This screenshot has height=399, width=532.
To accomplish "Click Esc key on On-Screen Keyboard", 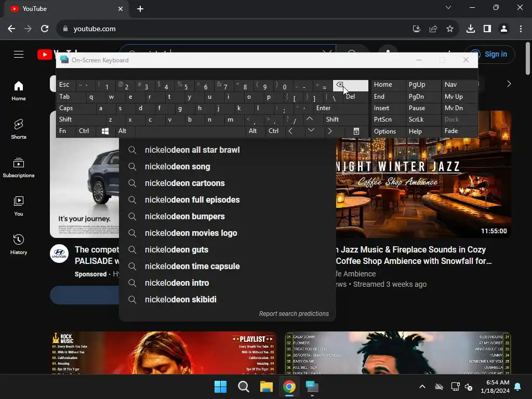I will tap(66, 85).
